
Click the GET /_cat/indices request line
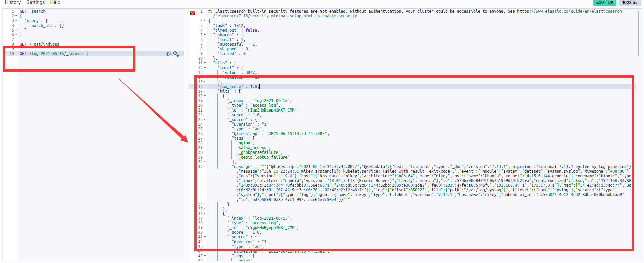(40, 44)
